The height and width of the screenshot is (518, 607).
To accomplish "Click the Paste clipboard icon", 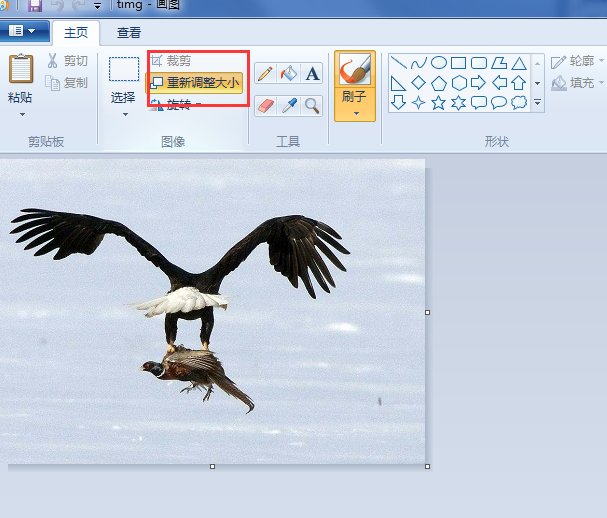I will pyautogui.click(x=20, y=70).
